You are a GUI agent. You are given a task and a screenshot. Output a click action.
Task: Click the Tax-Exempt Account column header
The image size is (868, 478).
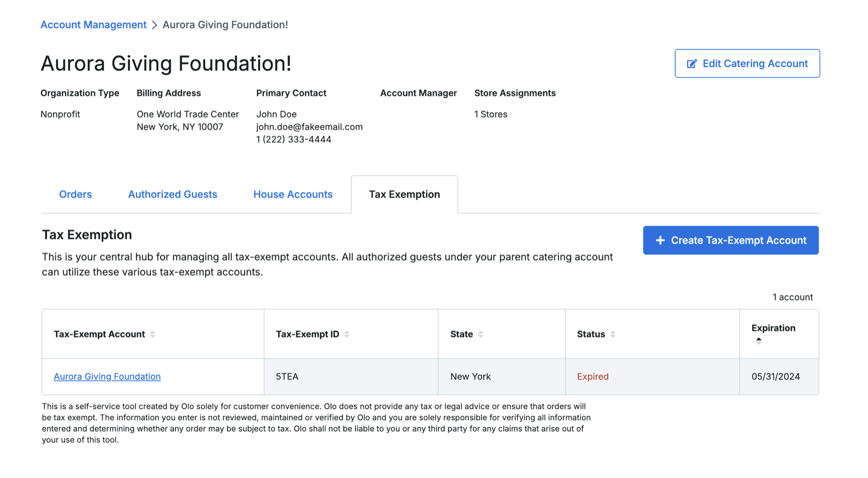tap(153, 334)
